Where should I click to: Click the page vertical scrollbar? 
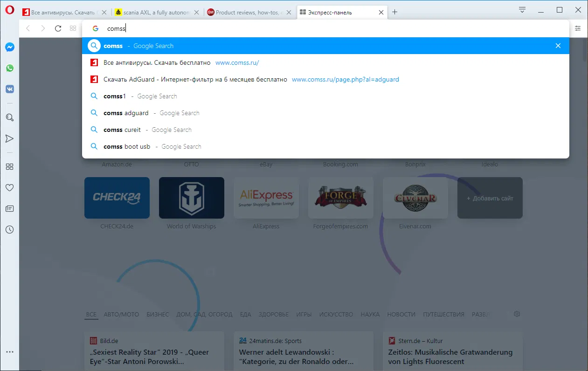pyautogui.click(x=585, y=50)
